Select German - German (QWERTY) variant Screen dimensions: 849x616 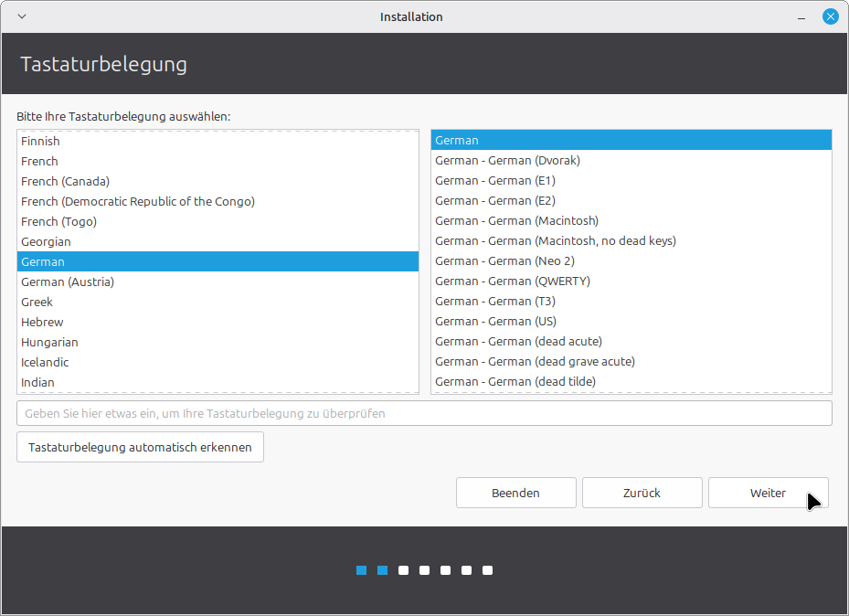(512, 281)
